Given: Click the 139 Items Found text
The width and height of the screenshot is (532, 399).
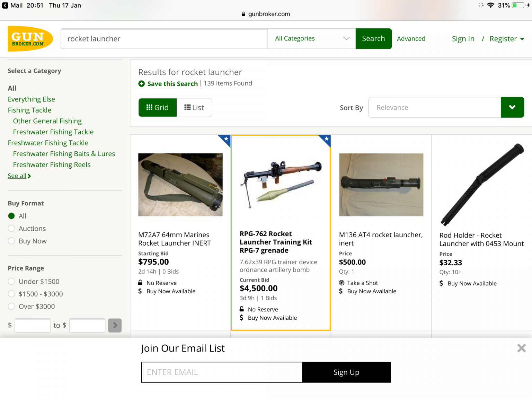Looking at the screenshot, I should coord(228,83).
